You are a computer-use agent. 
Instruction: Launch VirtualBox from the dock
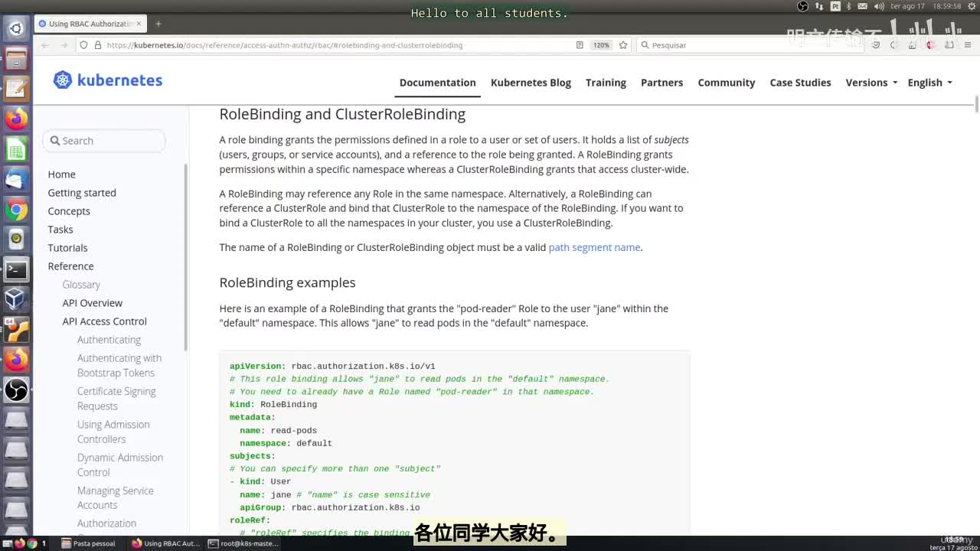coord(16,299)
